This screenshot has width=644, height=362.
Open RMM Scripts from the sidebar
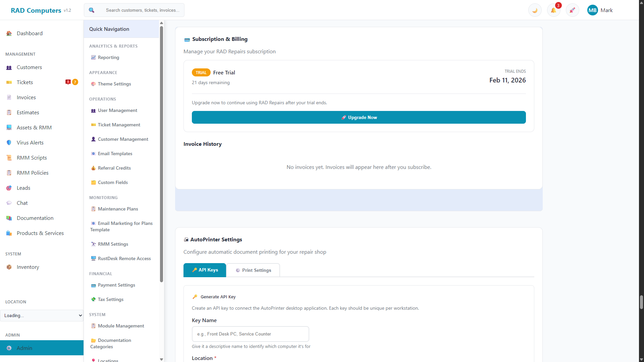[32, 158]
